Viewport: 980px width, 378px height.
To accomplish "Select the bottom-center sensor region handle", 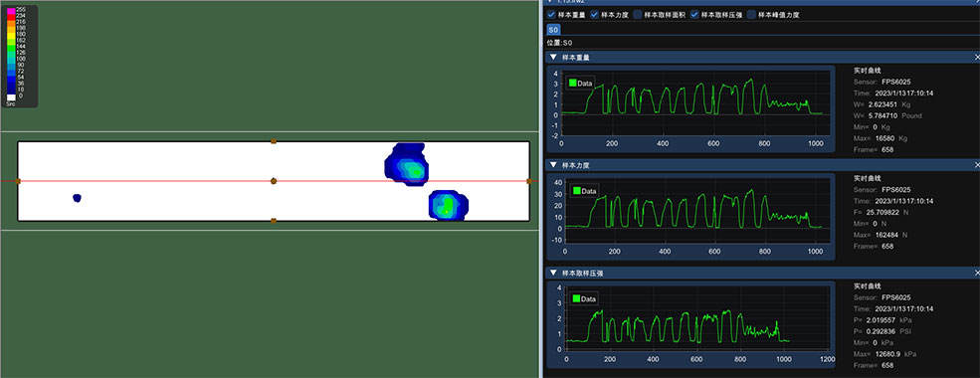I will coord(274,221).
